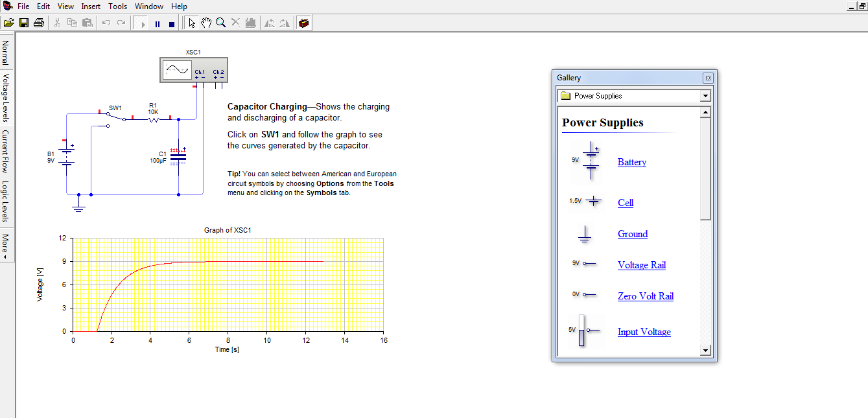Follow the Battery link in Power Supplies
Screen dimensions: 868x418
click(631, 162)
